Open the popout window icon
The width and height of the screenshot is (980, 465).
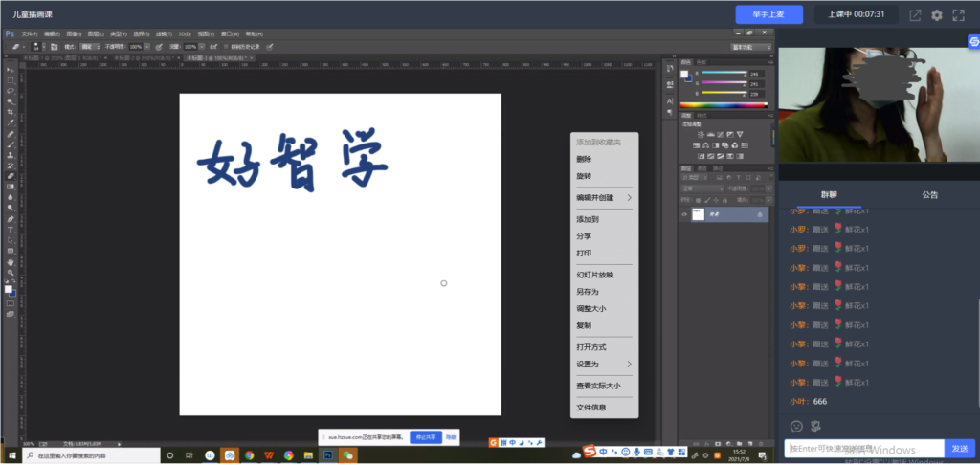click(915, 15)
